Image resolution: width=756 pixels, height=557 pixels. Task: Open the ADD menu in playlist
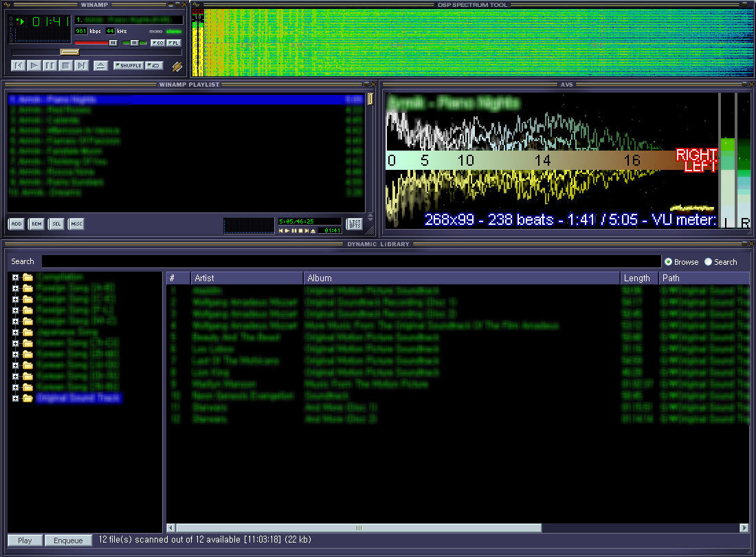(16, 223)
